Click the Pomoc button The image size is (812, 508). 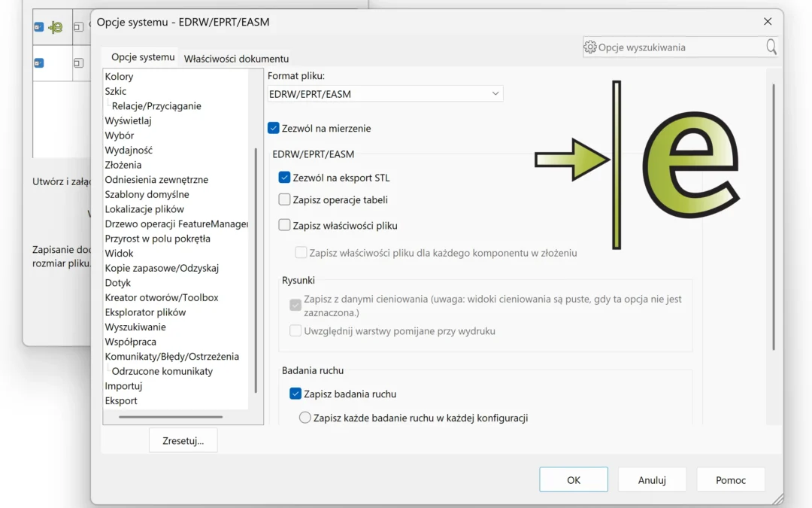[730, 479]
